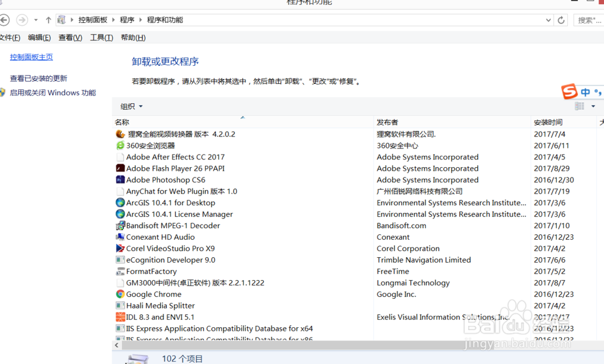Click 控制面板 in the address breadcrumb
This screenshot has width=604, height=364.
(92, 20)
